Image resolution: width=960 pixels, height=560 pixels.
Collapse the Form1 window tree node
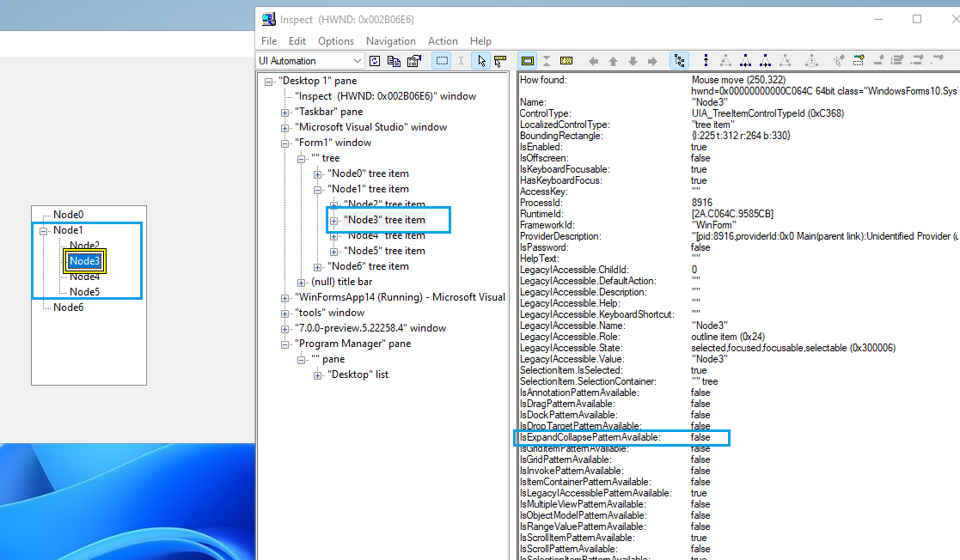tap(286, 142)
